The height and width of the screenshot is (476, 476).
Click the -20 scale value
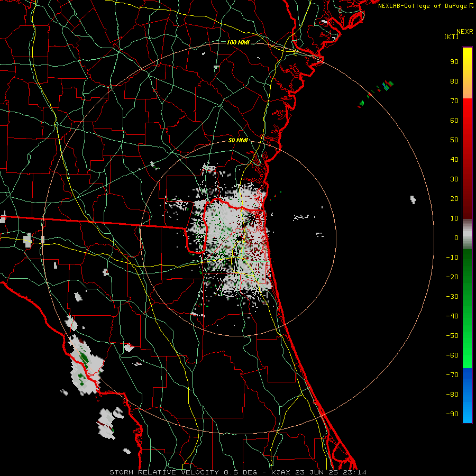(x=452, y=277)
